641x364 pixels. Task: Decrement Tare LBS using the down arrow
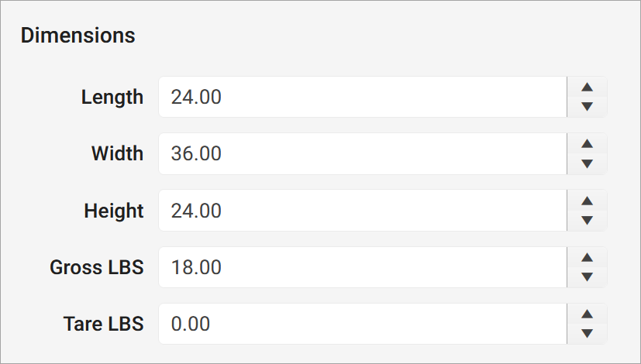(x=587, y=333)
